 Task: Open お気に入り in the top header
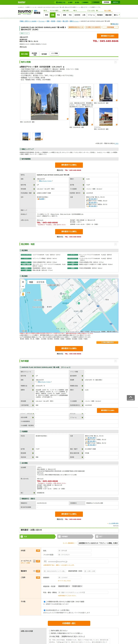pyautogui.click(x=61, y=2)
